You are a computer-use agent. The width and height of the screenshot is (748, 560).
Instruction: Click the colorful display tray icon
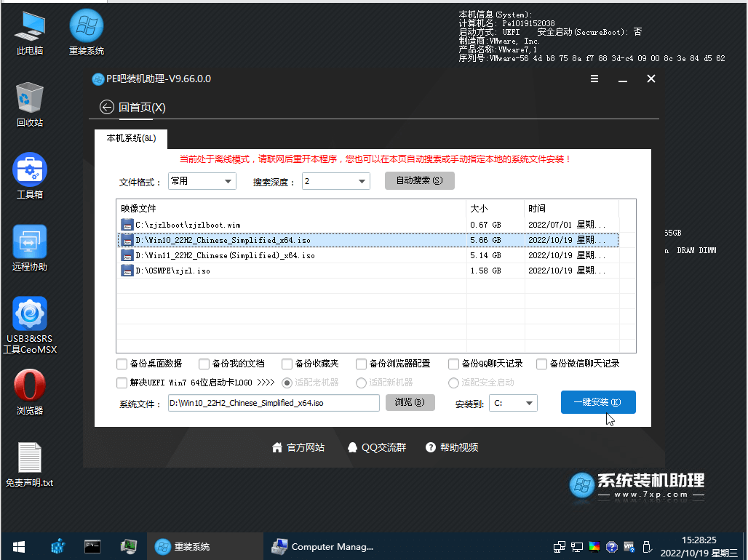tap(594, 547)
